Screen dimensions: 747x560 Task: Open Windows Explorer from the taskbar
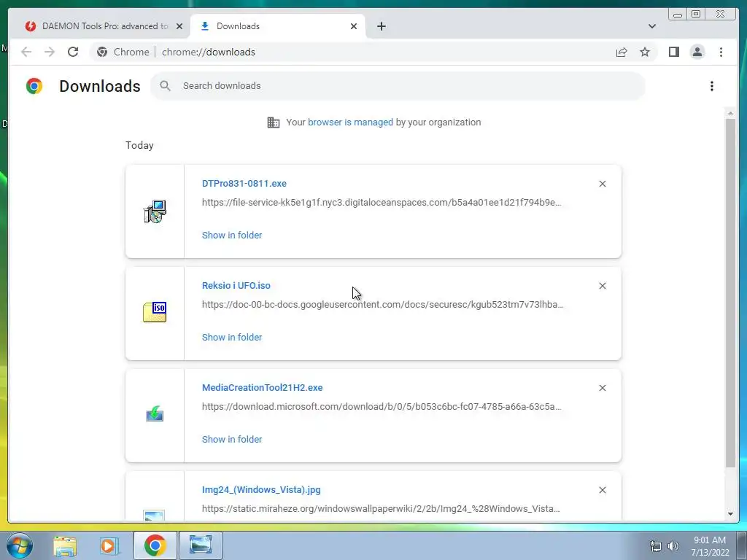[65, 545]
